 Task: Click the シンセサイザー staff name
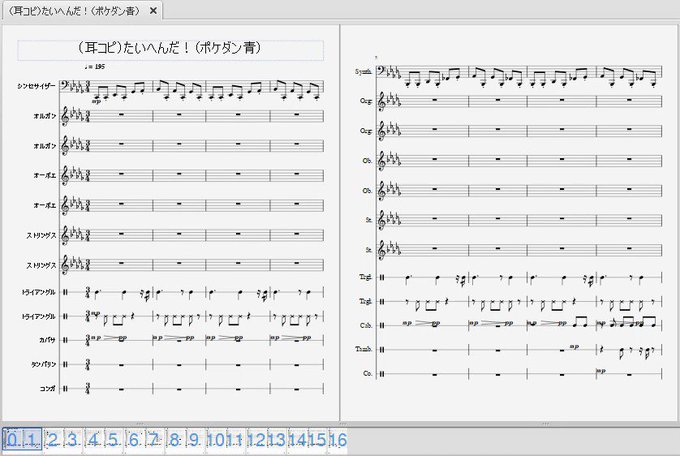[37, 86]
